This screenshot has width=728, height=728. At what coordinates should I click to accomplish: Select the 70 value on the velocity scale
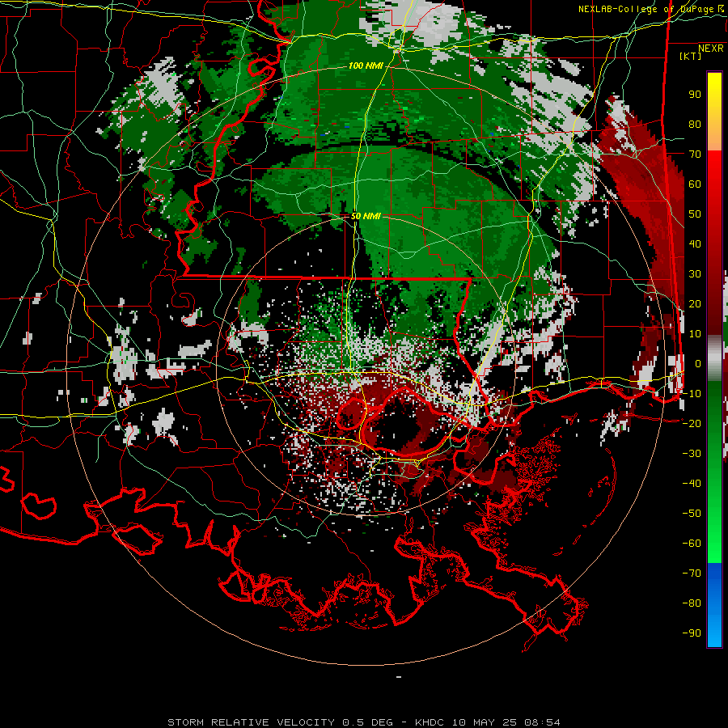(x=695, y=154)
